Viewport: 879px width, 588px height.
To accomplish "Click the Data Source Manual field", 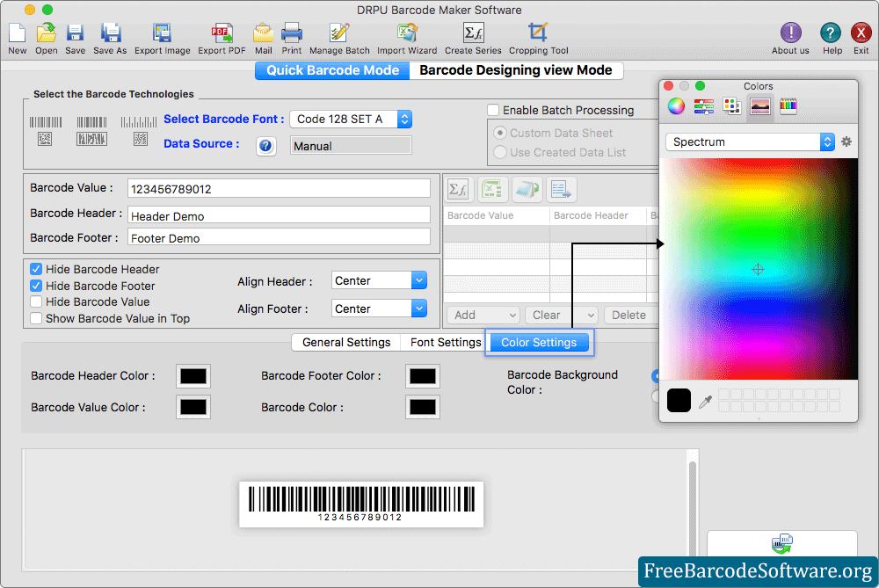I will point(351,146).
